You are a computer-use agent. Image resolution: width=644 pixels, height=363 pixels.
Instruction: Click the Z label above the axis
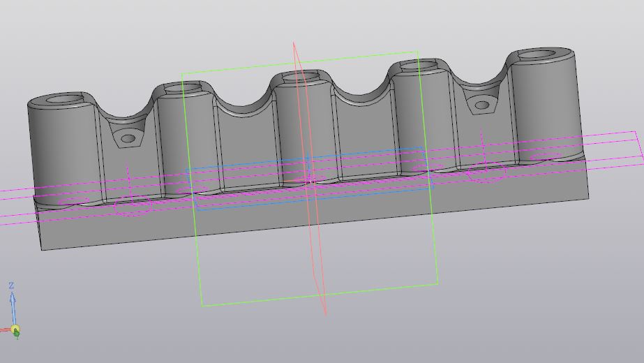pos(12,286)
